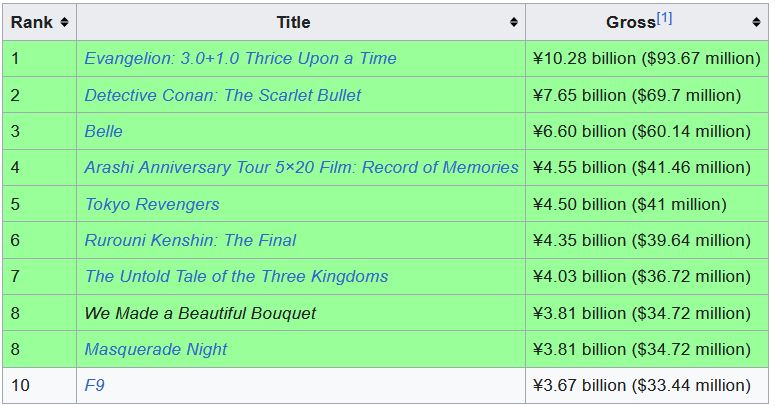Open the F9 film link
The width and height of the screenshot is (775, 406).
click(94, 385)
